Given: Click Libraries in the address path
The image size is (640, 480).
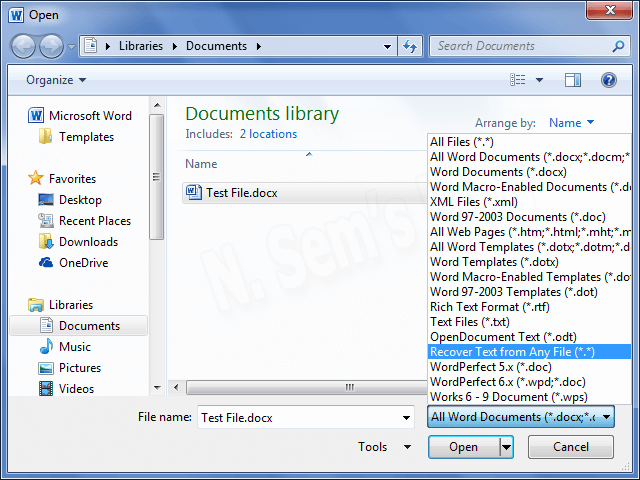Looking at the screenshot, I should click(x=141, y=46).
